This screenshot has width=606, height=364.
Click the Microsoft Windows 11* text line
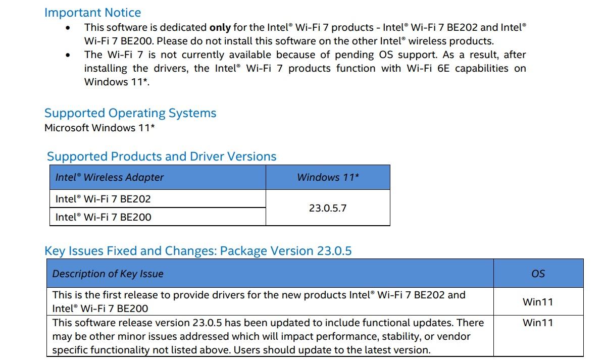99,128
